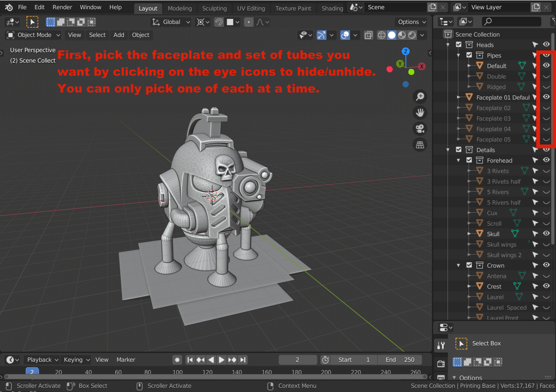
Task: Collapse the Forehead collection in outliner
Action: coord(458,160)
